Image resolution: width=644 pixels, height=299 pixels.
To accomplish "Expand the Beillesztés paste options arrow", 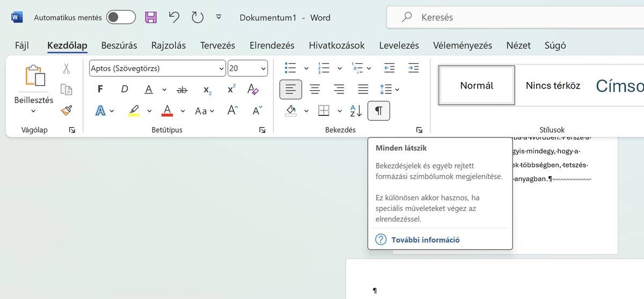I will coord(33,111).
